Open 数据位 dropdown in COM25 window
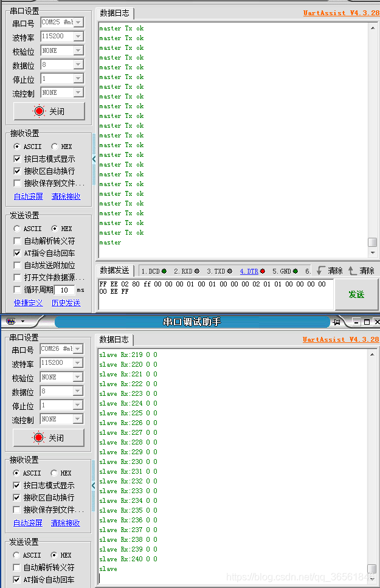The image size is (380, 588). pos(78,64)
